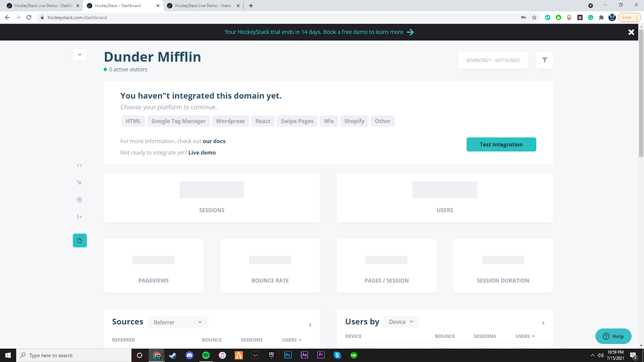
Task: Click the Test Integration button
Action: (x=501, y=144)
